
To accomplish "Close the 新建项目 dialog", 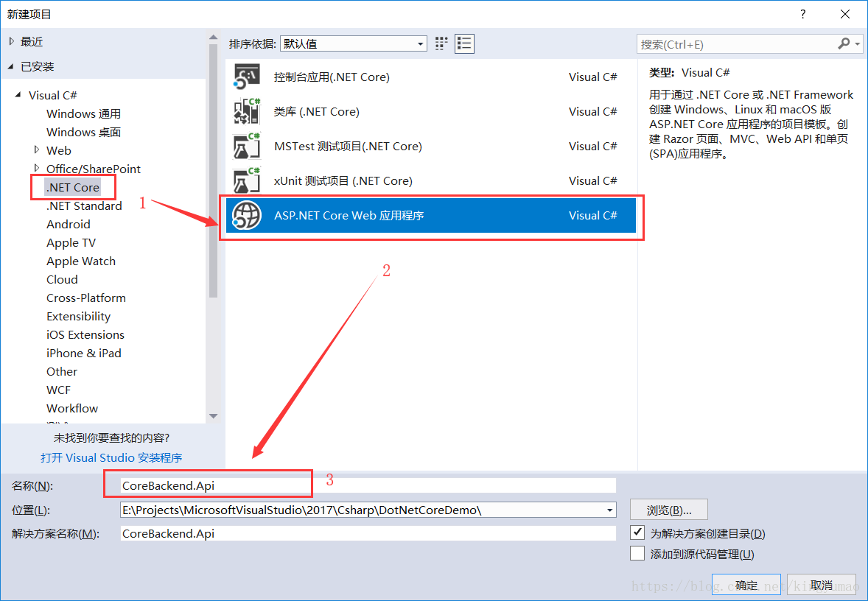I will click(845, 15).
